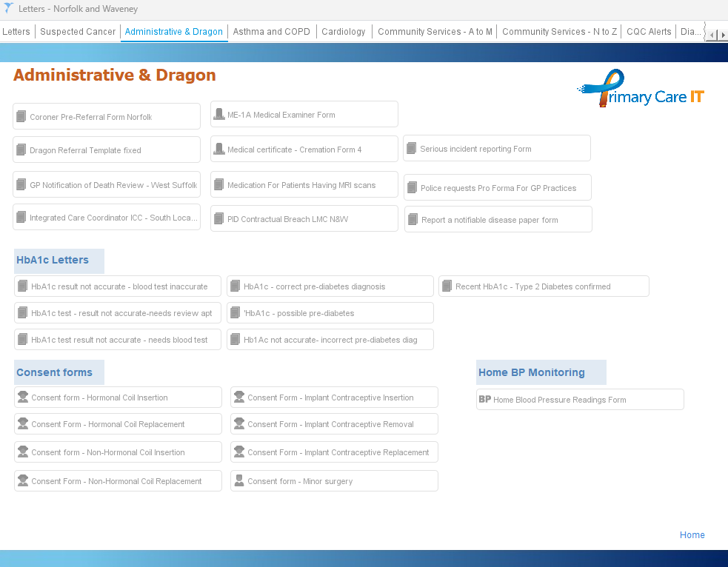Select the Cardiology tab
This screenshot has height=567, width=728.
[344, 32]
